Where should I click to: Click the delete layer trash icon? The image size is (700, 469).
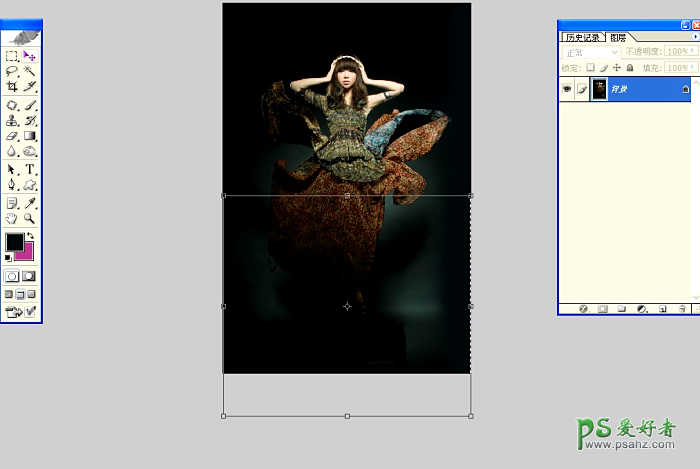pos(681,309)
